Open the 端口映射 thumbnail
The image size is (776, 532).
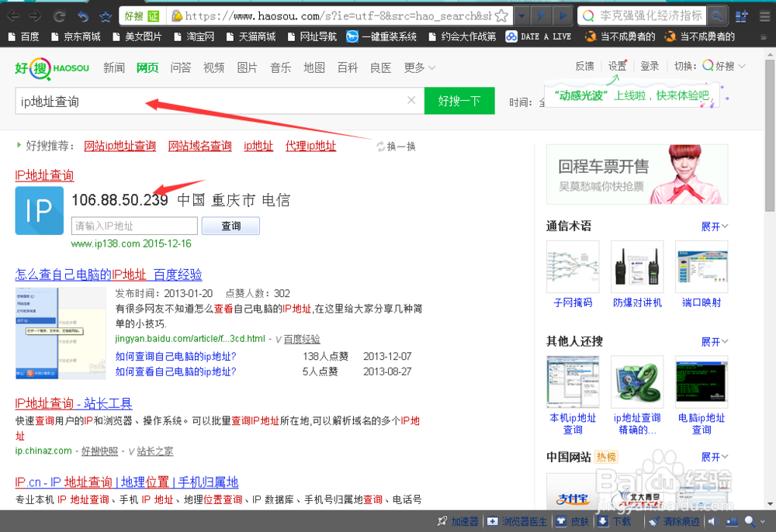point(702,267)
